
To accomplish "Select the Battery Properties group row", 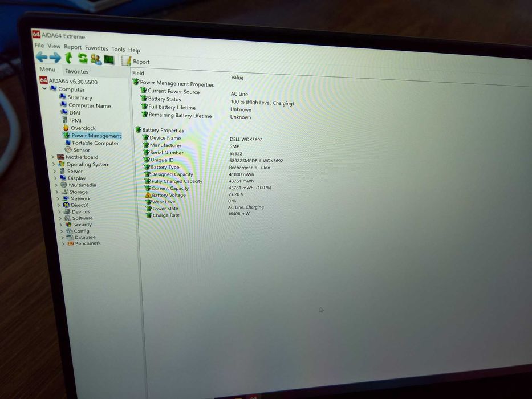I will [x=160, y=129].
